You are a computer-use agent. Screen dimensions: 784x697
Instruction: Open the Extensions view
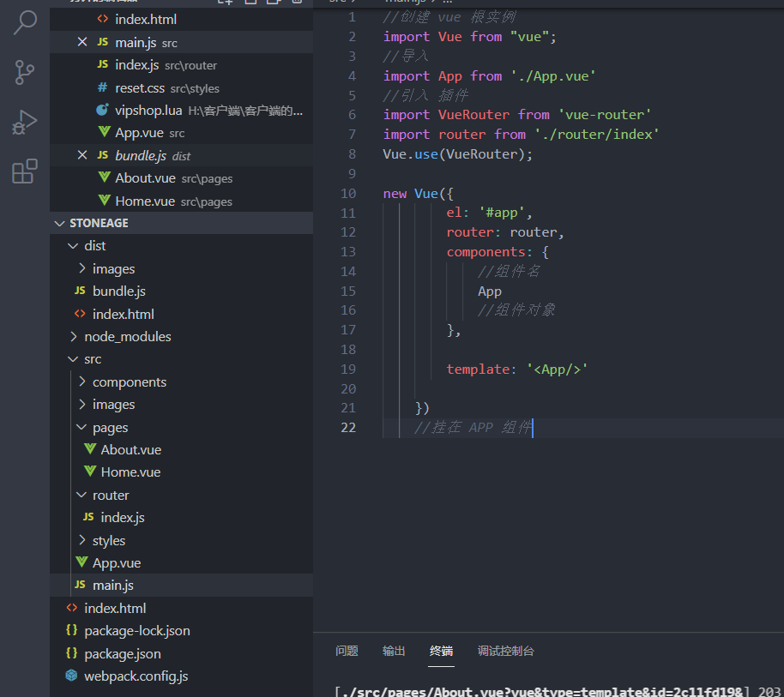tap(25, 171)
